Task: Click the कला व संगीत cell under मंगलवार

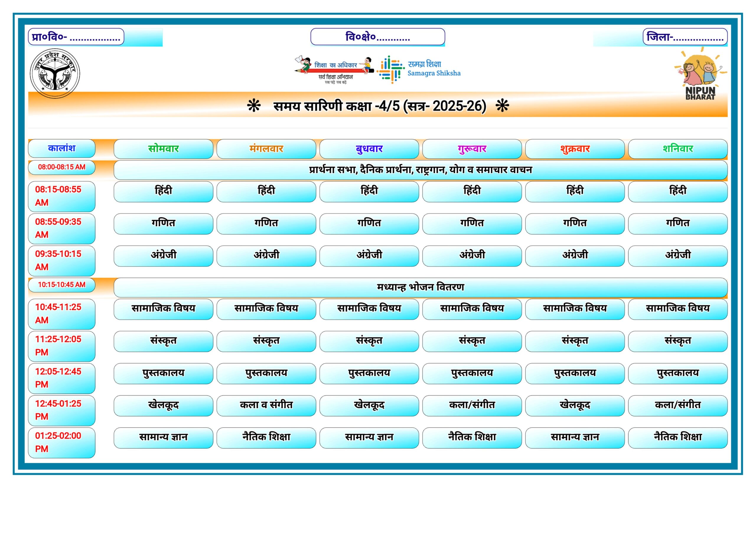Action: (x=266, y=406)
